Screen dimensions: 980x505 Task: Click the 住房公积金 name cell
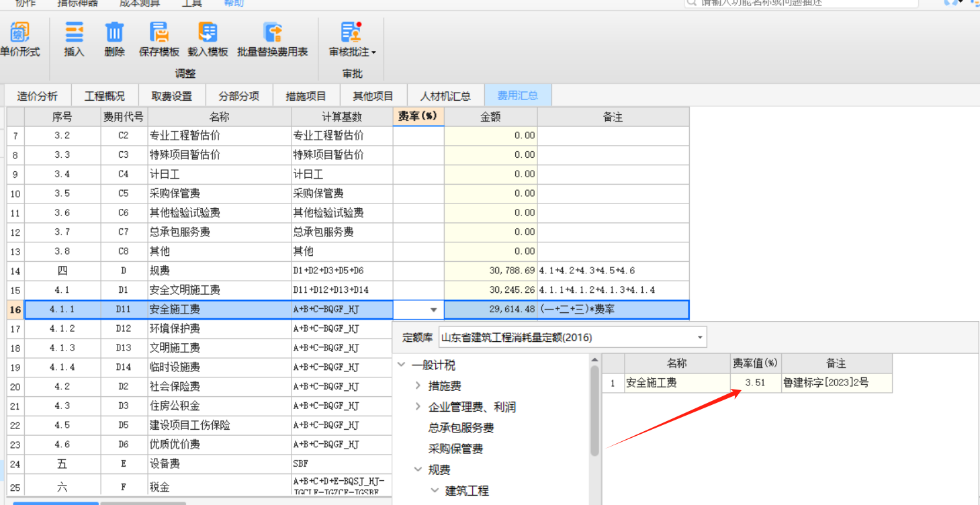coord(220,406)
